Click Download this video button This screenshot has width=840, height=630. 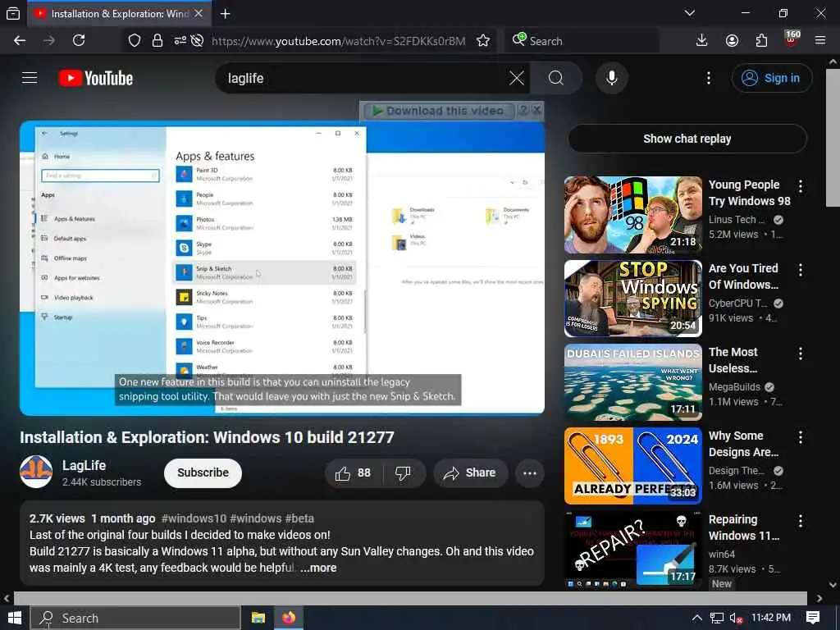tap(438, 111)
